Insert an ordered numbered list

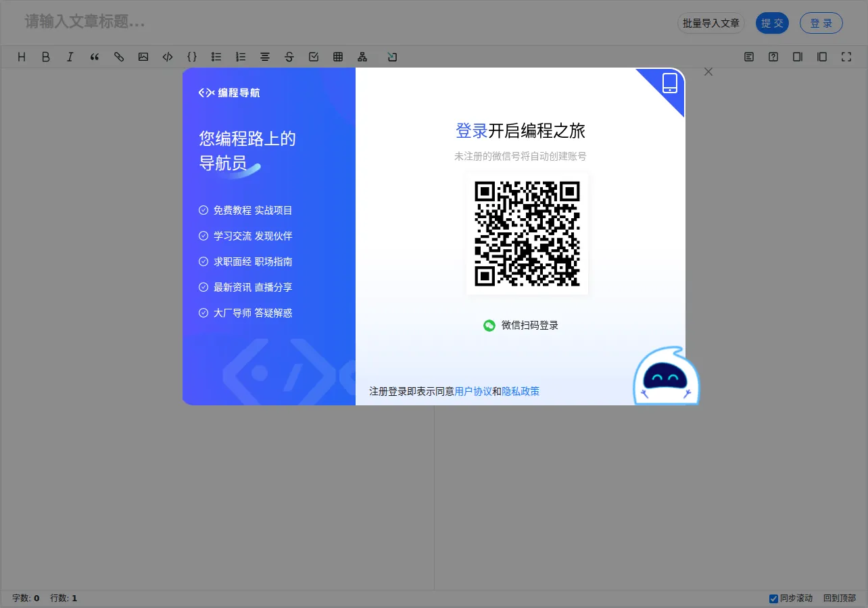(241, 57)
